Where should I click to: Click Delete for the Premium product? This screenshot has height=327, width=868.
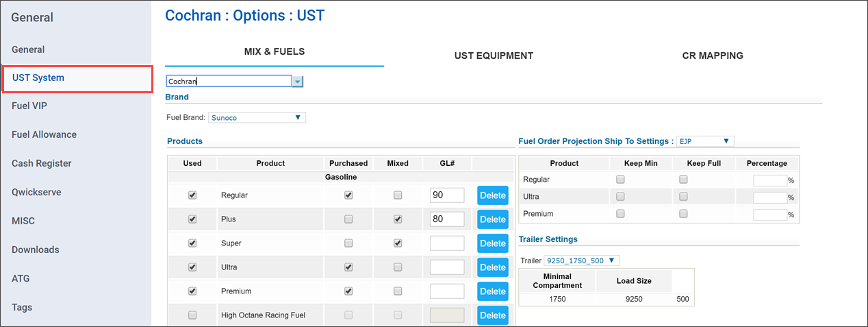point(492,291)
